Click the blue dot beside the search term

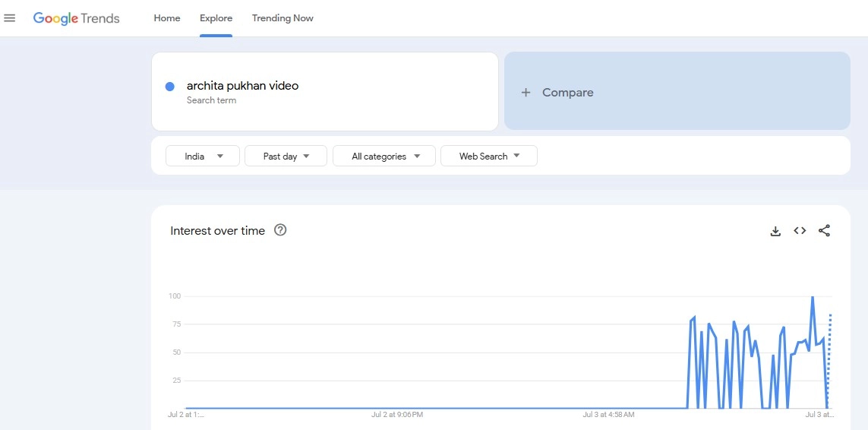[170, 87]
